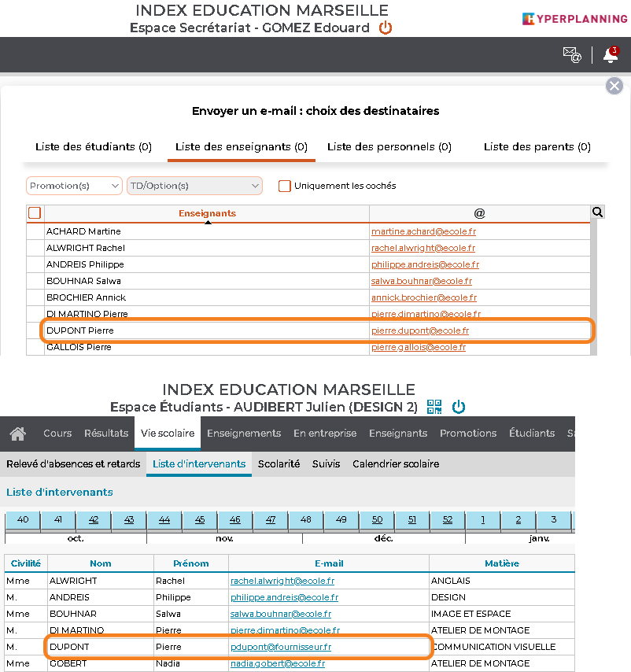Select week 3 in timeline

pos(554,520)
